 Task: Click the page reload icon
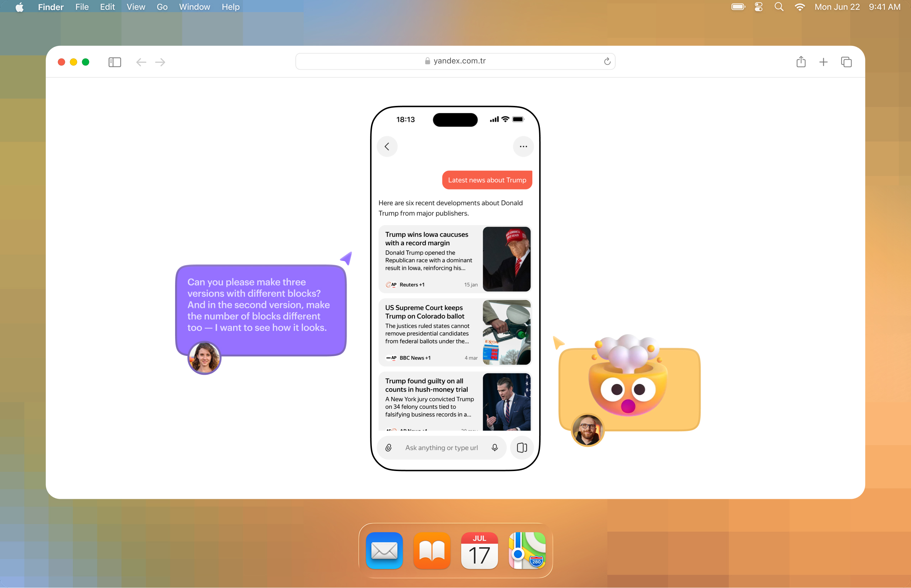pyautogui.click(x=607, y=62)
